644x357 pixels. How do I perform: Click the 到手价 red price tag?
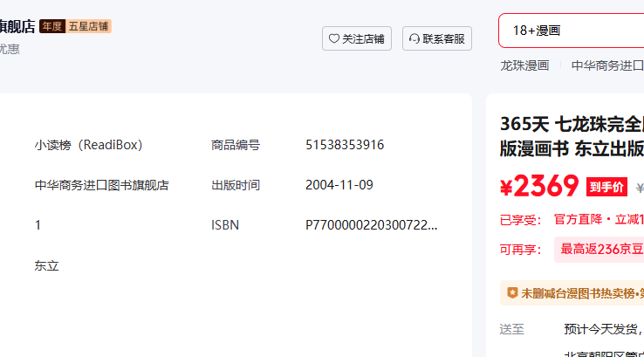tap(606, 187)
